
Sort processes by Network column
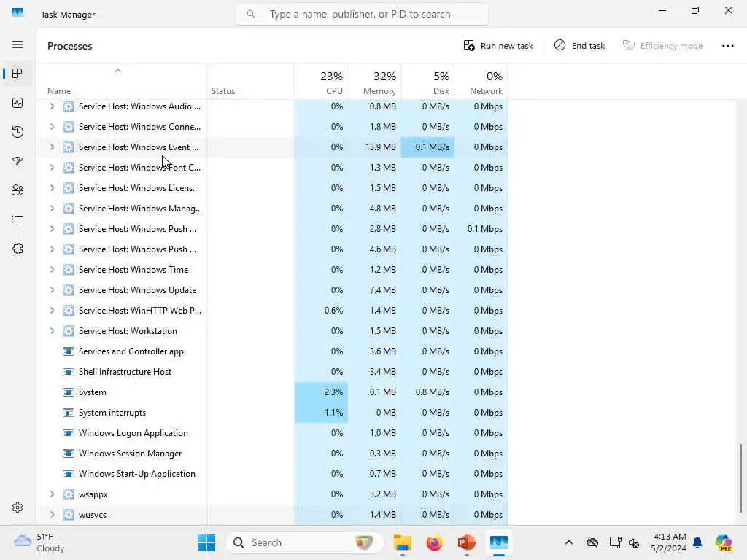tap(481, 82)
